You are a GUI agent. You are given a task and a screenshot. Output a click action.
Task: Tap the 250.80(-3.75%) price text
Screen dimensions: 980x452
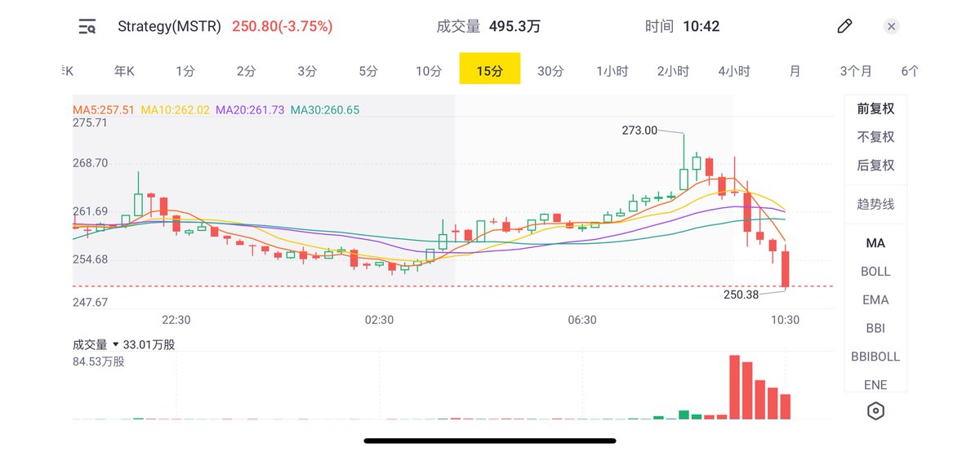(283, 26)
